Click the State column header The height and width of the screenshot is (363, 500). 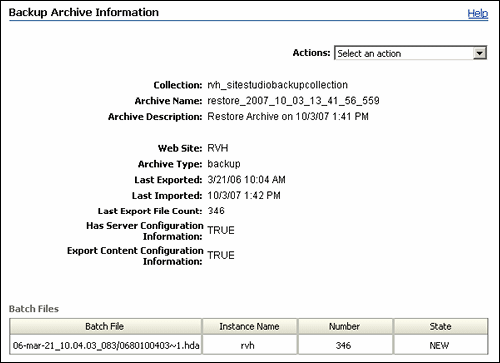[441, 326]
